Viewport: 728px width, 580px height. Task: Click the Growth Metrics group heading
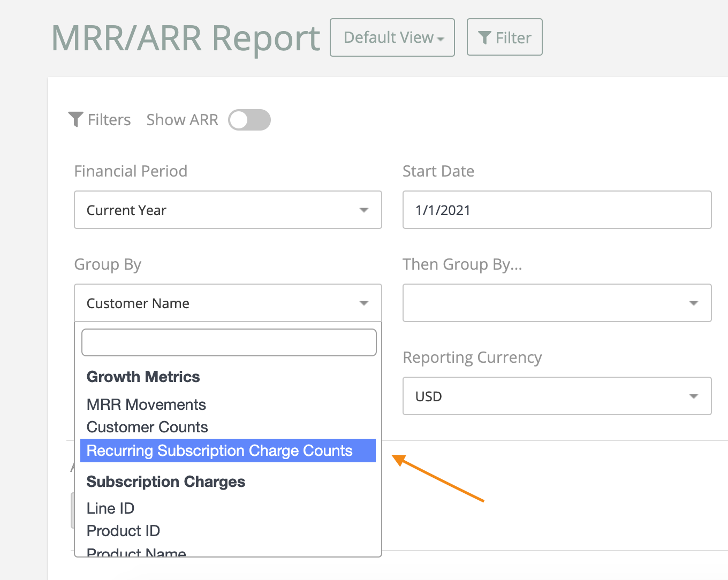point(143,377)
